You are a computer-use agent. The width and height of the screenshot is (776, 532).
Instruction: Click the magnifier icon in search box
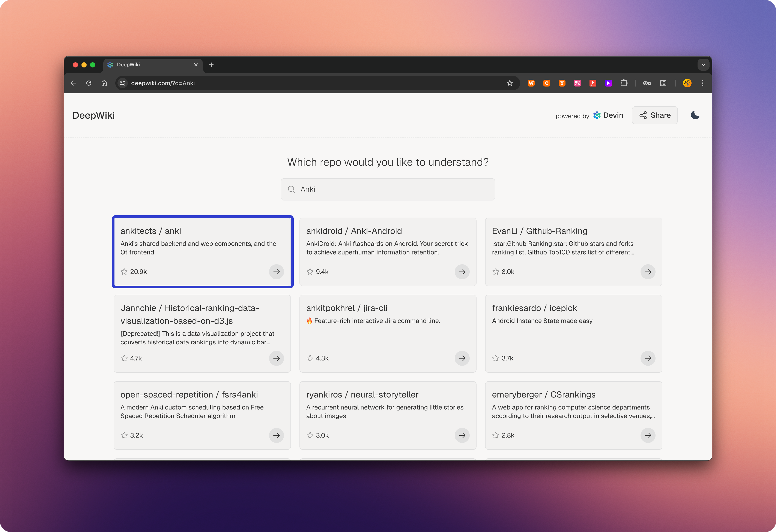point(292,189)
